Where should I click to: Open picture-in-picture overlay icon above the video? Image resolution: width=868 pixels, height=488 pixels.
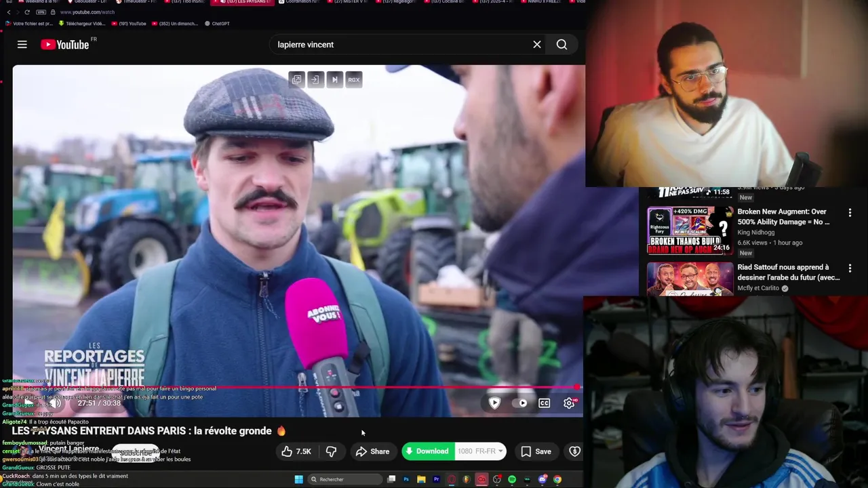click(296, 79)
